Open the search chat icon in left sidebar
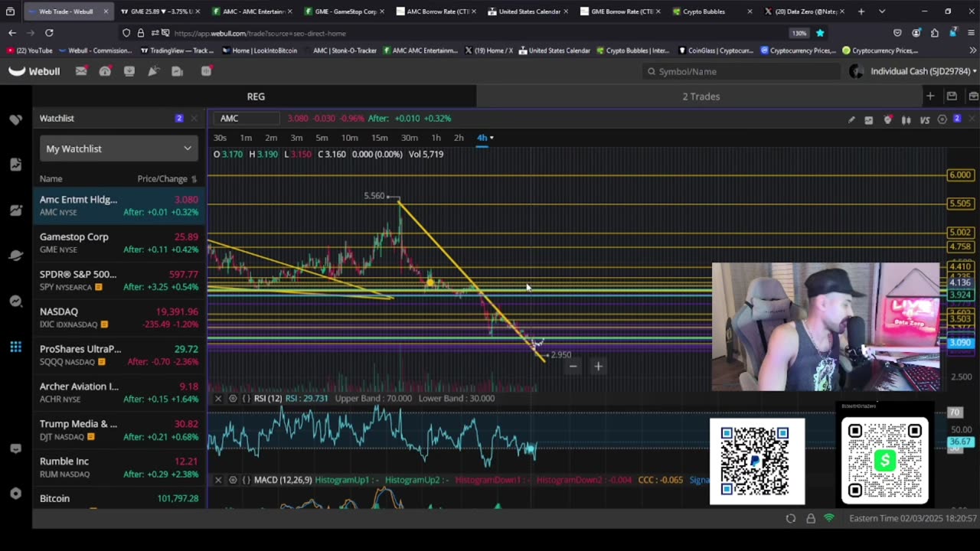Screen dimensions: 980x551 (x=15, y=302)
